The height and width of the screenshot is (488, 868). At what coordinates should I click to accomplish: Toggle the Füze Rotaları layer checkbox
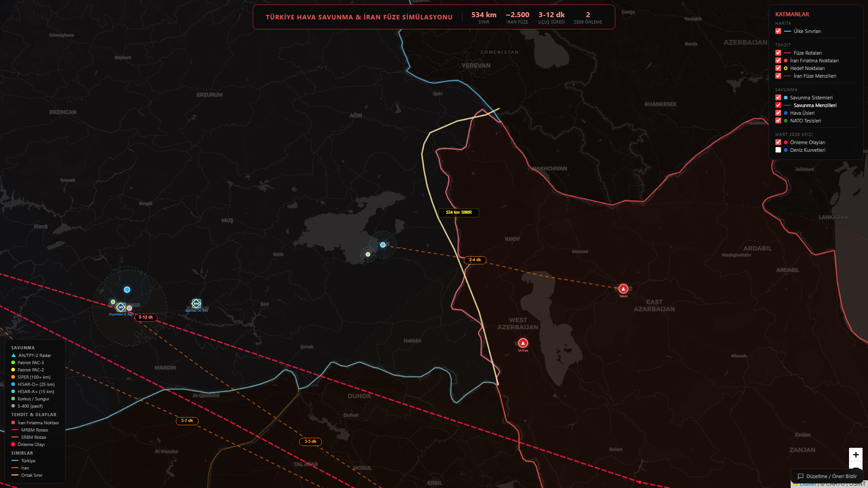pyautogui.click(x=778, y=53)
